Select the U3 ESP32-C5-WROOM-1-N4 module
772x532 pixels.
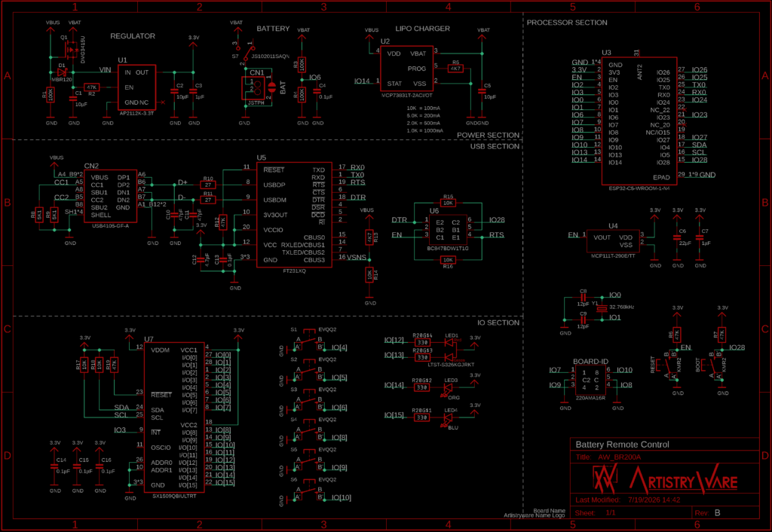[639, 121]
